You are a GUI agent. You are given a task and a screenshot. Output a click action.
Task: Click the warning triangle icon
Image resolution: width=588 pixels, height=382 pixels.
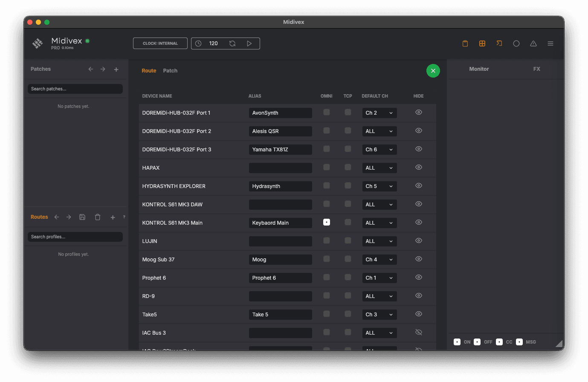[x=533, y=43]
